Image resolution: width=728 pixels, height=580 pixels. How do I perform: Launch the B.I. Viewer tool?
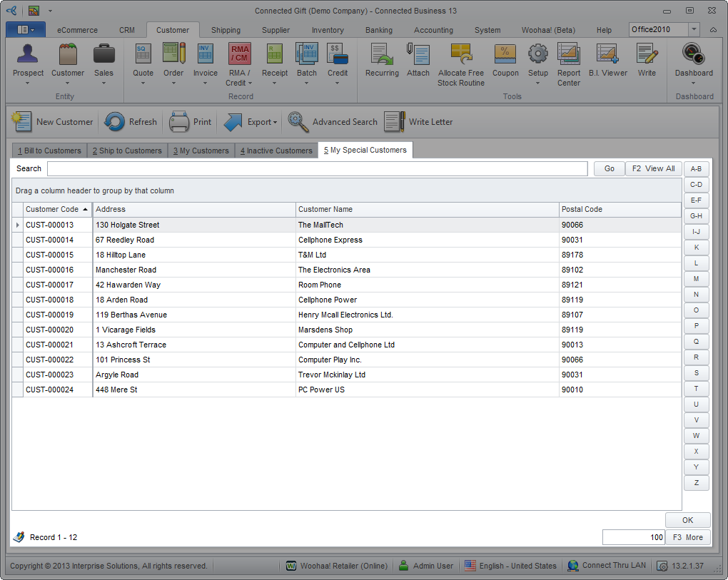click(608, 56)
